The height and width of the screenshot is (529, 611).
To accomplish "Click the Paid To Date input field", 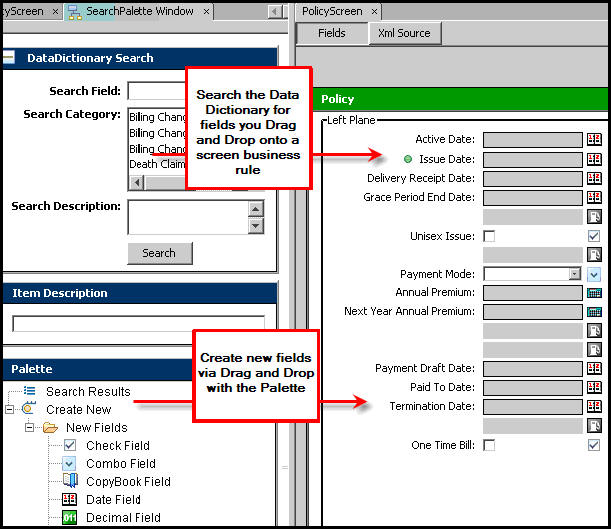I will (533, 388).
